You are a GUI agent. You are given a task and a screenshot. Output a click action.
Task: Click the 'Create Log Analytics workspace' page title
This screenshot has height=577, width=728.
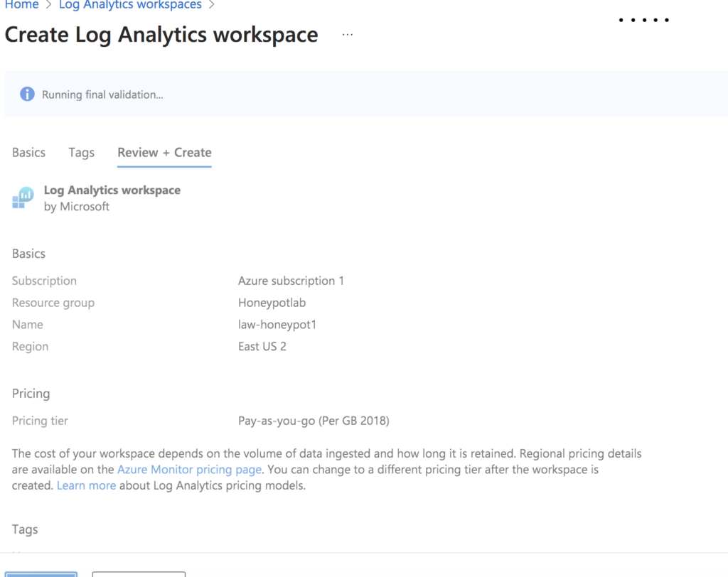[161, 35]
